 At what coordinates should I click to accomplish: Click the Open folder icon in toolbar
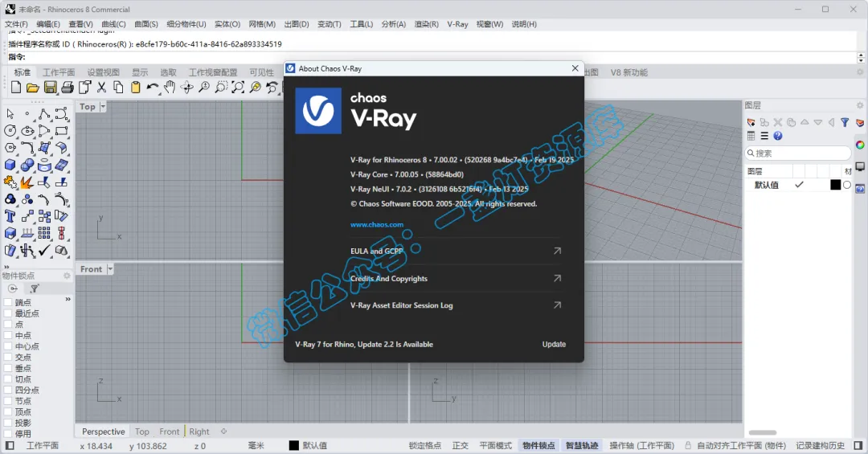click(x=33, y=87)
